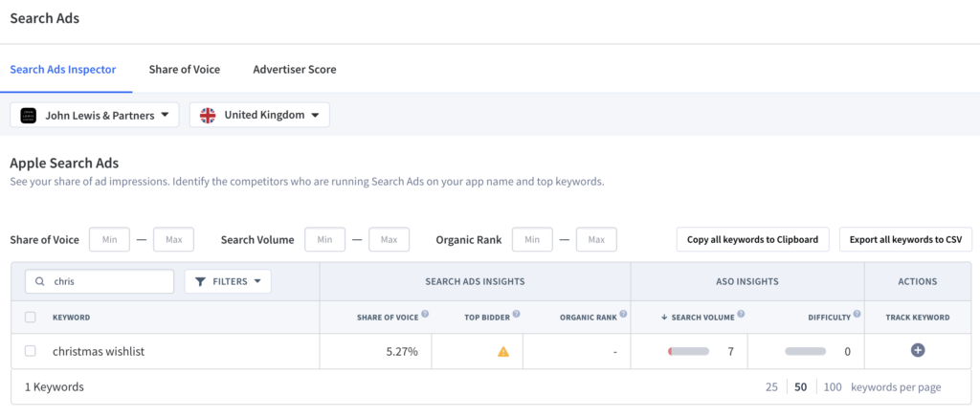This screenshot has width=980, height=418.
Task: Copy all keywords to Clipboard
Action: tap(752, 239)
